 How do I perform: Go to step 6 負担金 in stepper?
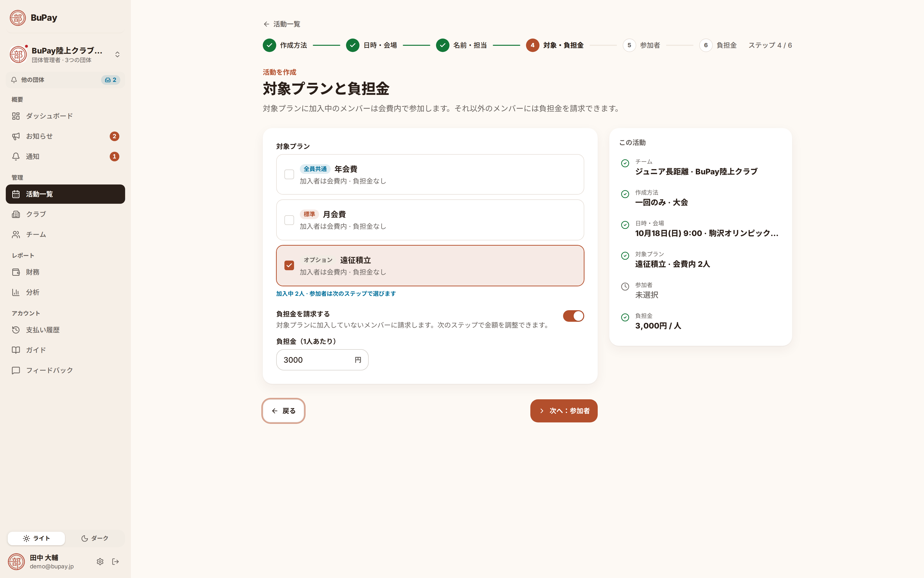pyautogui.click(x=718, y=45)
